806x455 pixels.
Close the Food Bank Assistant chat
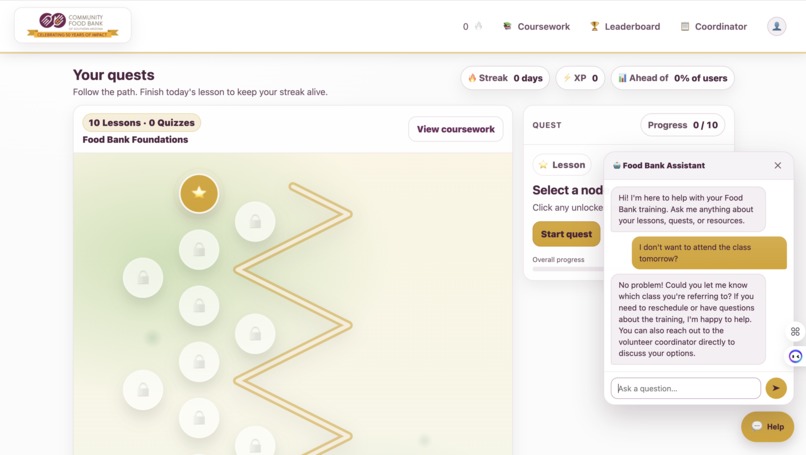pyautogui.click(x=778, y=166)
